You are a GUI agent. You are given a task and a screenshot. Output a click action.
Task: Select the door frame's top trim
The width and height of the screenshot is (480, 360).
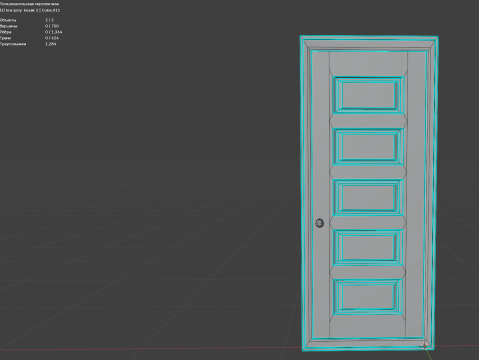point(369,44)
